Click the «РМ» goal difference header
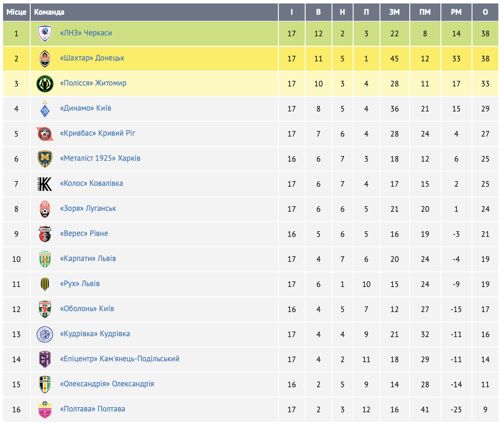 (456, 12)
